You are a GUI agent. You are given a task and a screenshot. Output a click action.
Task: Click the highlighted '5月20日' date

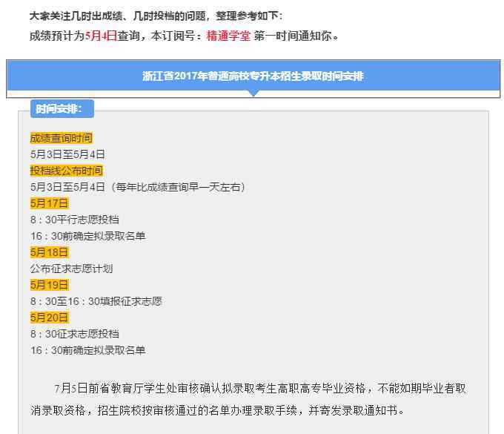click(50, 318)
